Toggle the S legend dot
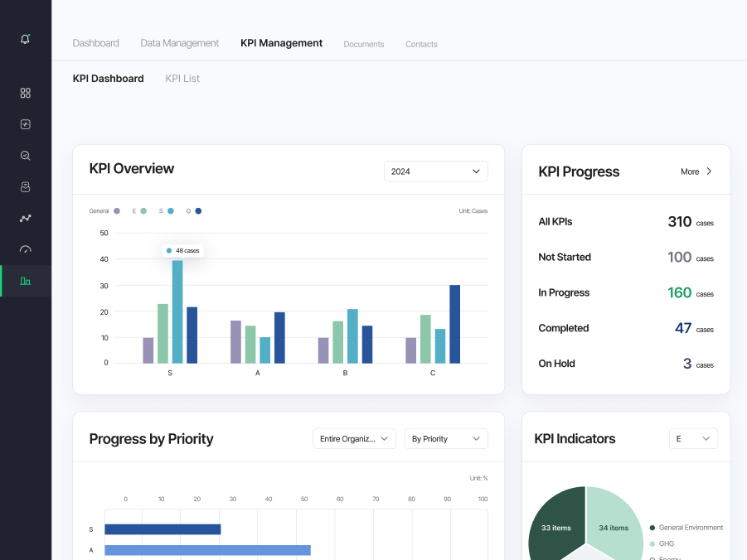Screen dimensions: 747x560 click(x=171, y=211)
